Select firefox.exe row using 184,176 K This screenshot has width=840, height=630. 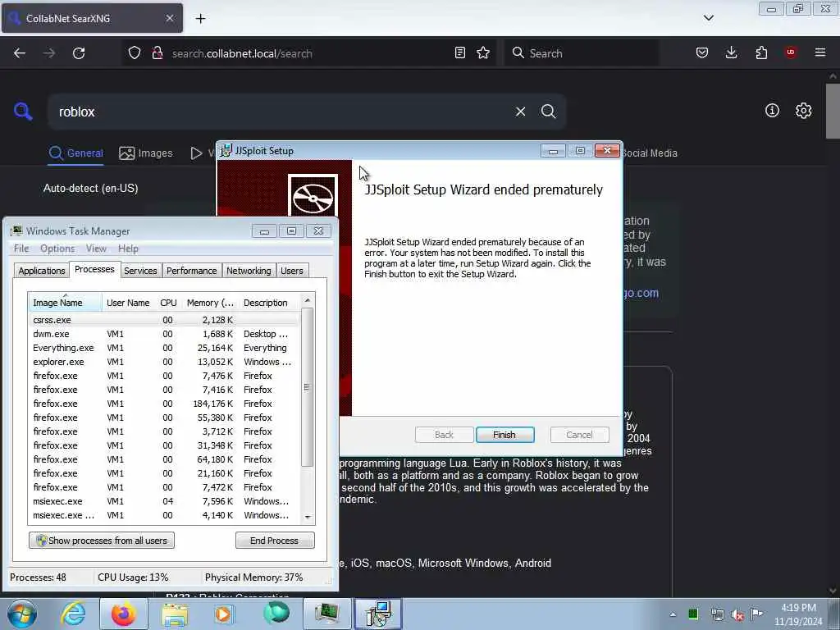click(x=164, y=404)
